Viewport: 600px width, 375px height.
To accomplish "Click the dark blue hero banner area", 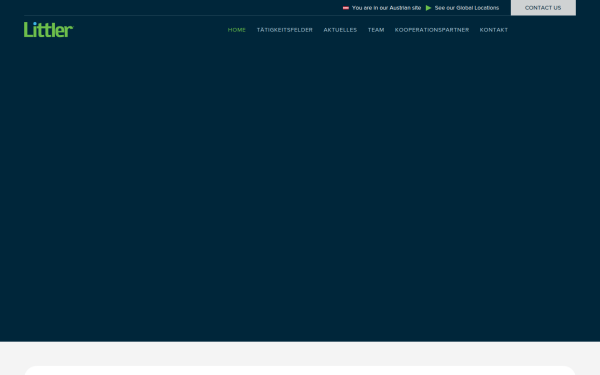I will (x=300, y=191).
